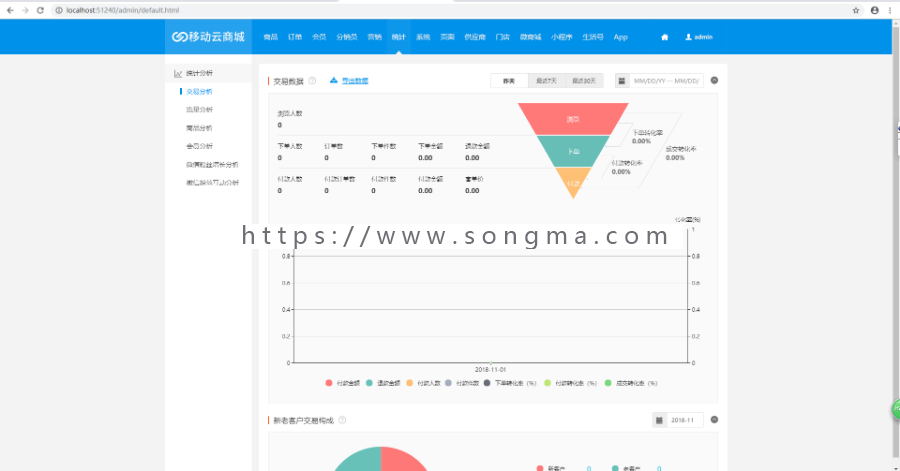The image size is (900, 471).
Task: Open the 分销员 menu
Action: point(347,37)
